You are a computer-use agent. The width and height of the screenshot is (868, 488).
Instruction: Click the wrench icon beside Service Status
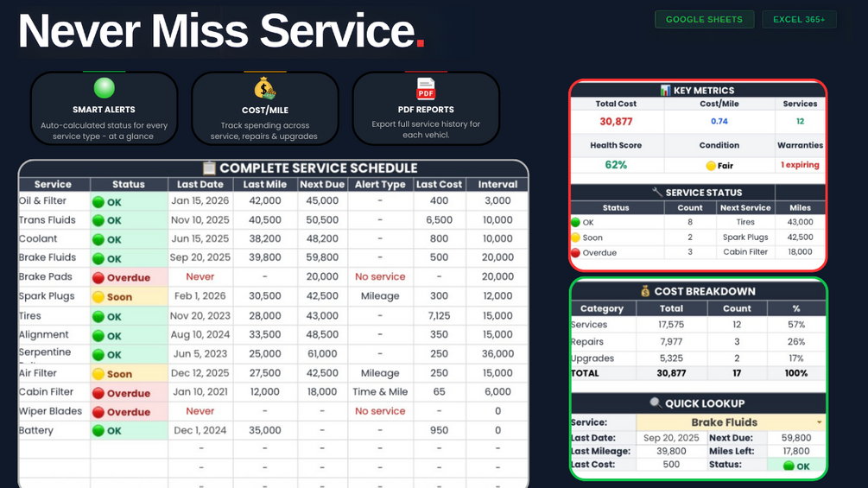(x=657, y=192)
